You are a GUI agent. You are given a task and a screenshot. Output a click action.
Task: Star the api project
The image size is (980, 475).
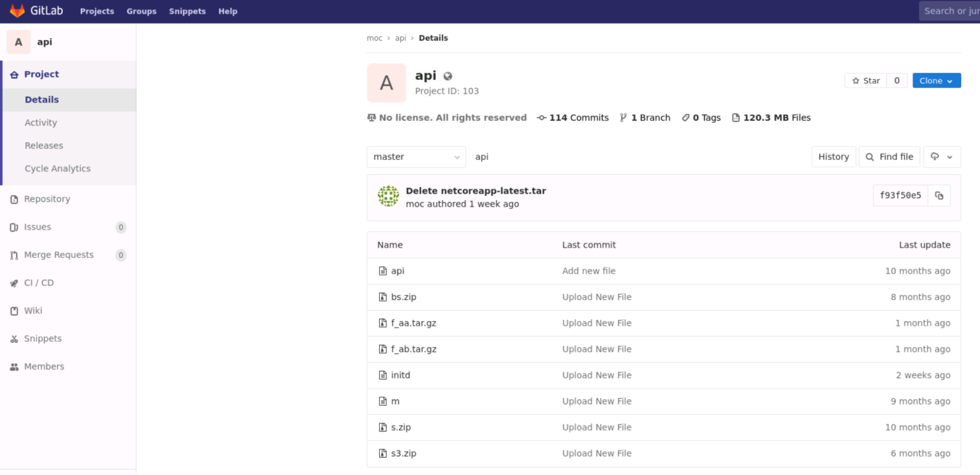(x=866, y=80)
